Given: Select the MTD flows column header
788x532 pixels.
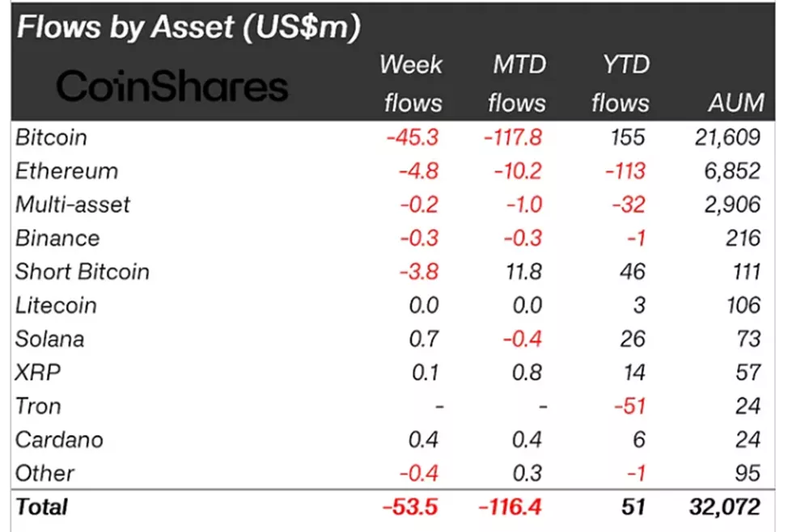Looking at the screenshot, I should (x=519, y=83).
